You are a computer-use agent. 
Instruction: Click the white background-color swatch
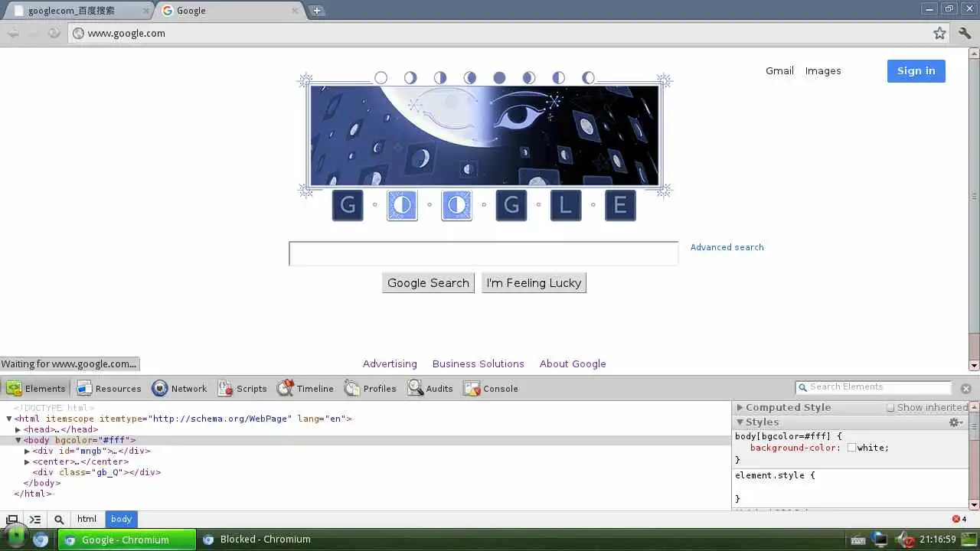click(851, 448)
